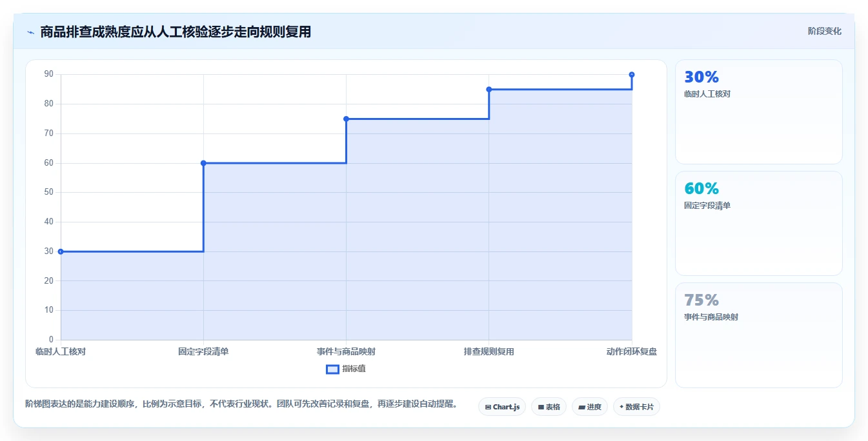Screen dimensions: 868x441
Task: Click x-axis label 临时人工核对
Action: (61, 352)
